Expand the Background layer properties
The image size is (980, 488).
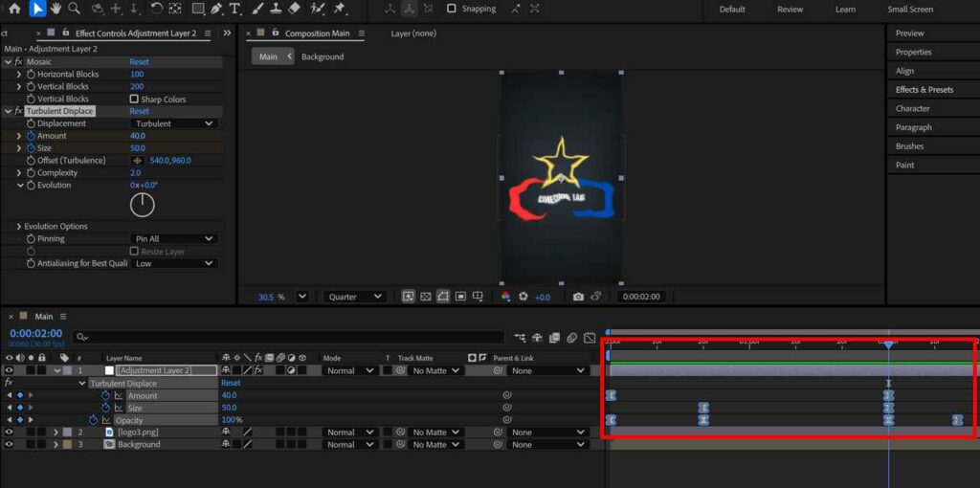pyautogui.click(x=56, y=444)
